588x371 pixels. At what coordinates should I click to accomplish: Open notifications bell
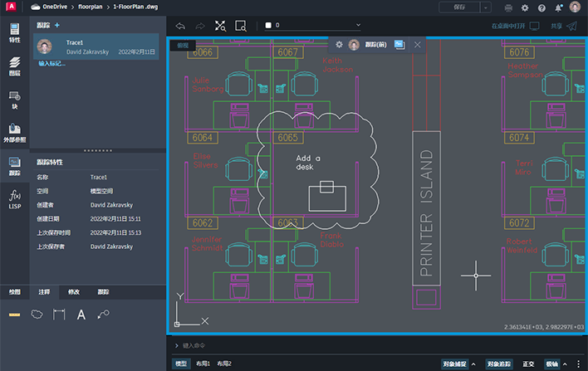point(558,7)
